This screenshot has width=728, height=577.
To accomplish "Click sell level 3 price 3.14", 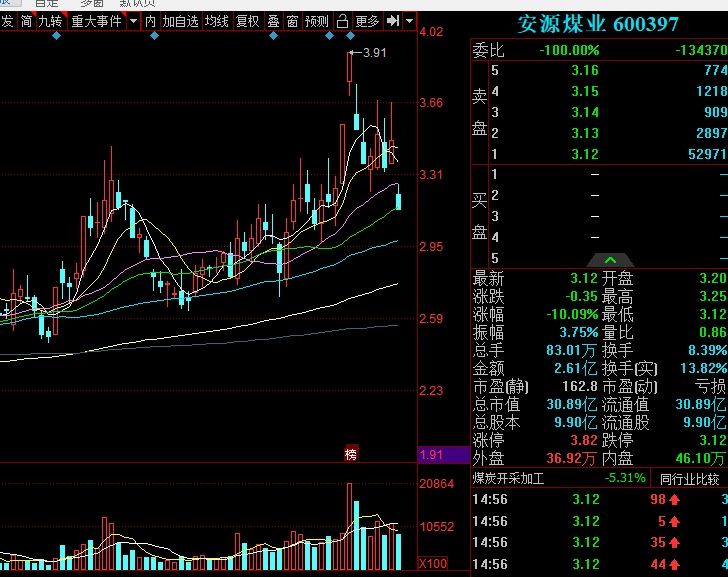I will coord(585,112).
